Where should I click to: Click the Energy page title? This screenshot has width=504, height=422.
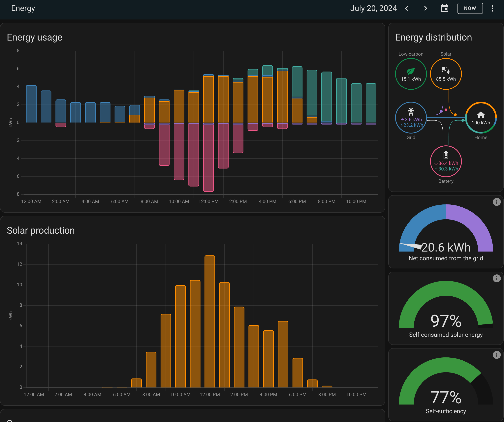click(x=23, y=8)
